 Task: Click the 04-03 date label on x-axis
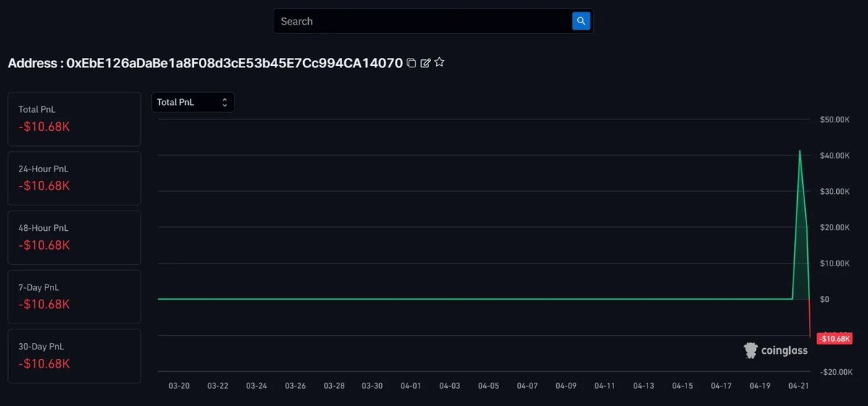(449, 386)
